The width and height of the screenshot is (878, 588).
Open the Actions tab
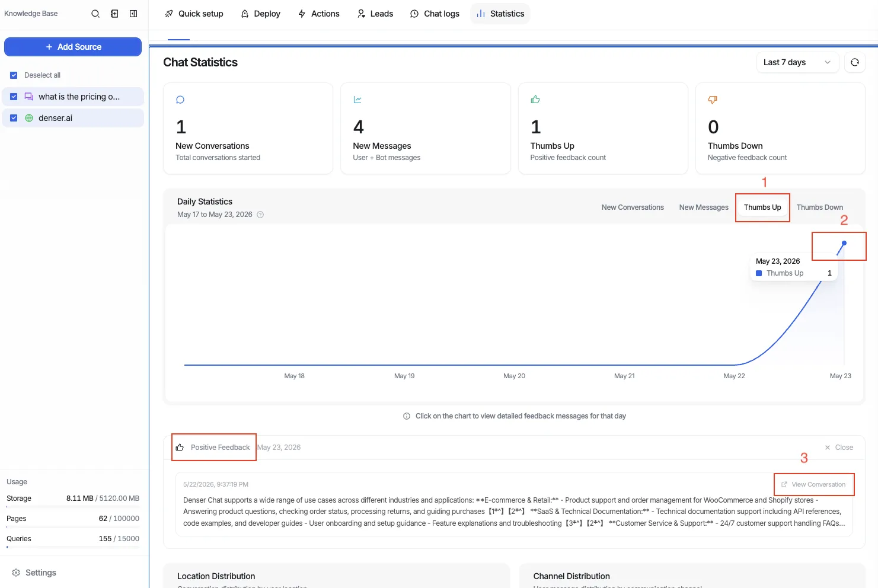click(x=319, y=14)
